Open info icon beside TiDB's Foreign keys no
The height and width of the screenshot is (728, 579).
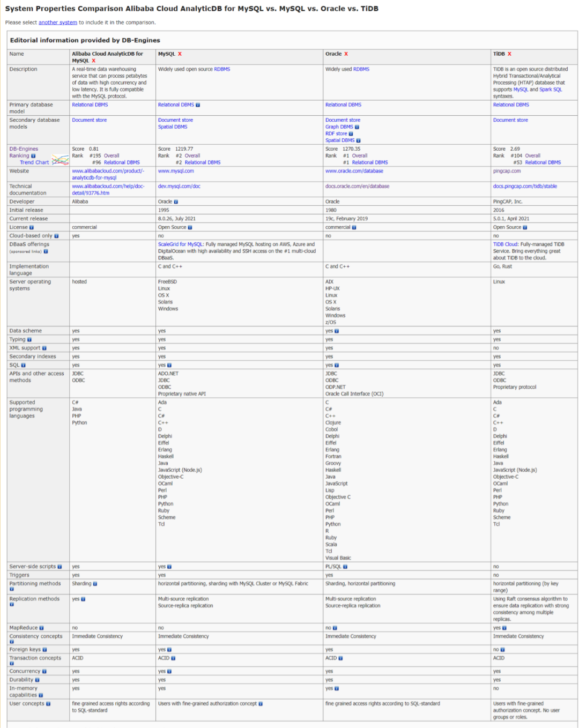[x=502, y=650]
